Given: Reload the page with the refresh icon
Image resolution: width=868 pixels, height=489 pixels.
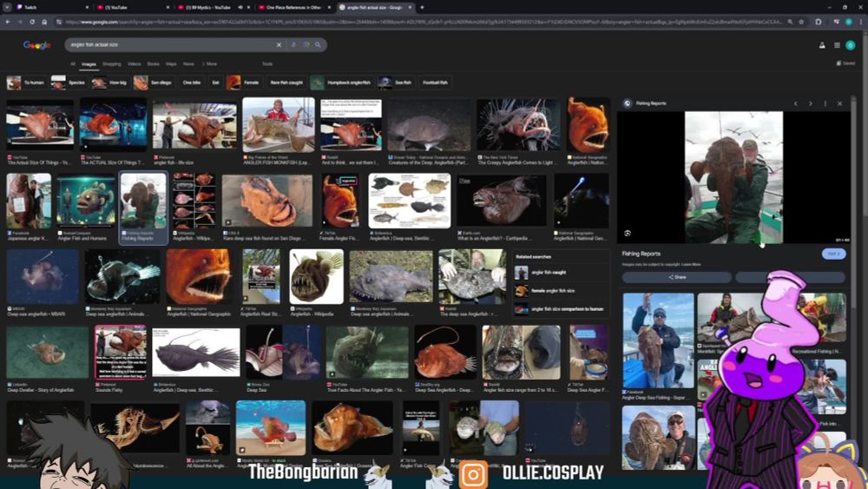Looking at the screenshot, I should 32,22.
